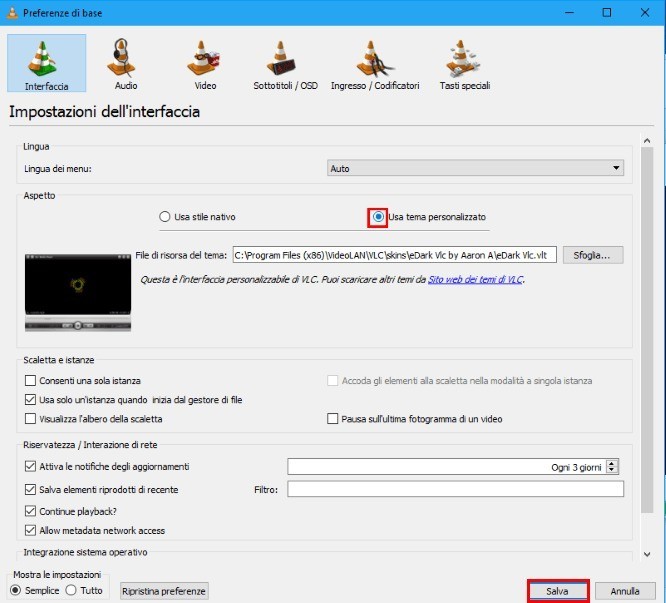Toggle Visualizza l'albero della scaletta
Viewport: 666px width, 603px height.
30,419
